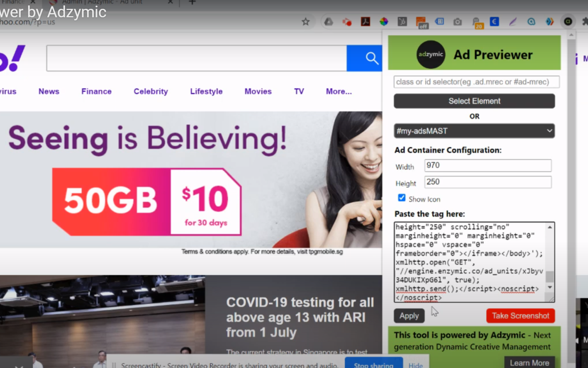
Task: Open the blue @ symbol extension icon
Action: (531, 22)
